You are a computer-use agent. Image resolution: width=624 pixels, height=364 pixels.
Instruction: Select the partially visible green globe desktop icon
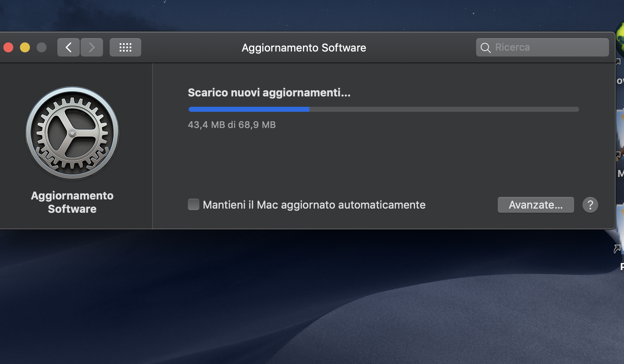coord(620,39)
